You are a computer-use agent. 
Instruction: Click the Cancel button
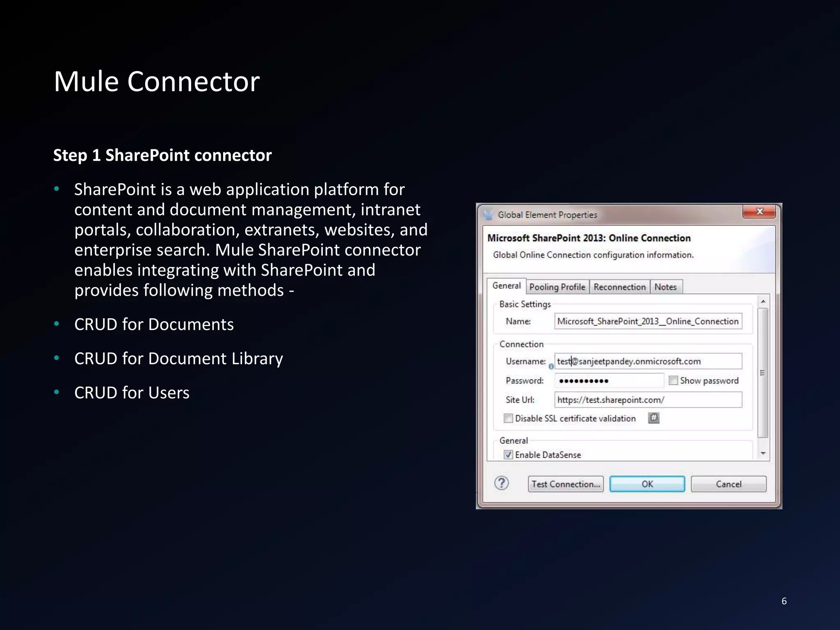[x=728, y=484]
